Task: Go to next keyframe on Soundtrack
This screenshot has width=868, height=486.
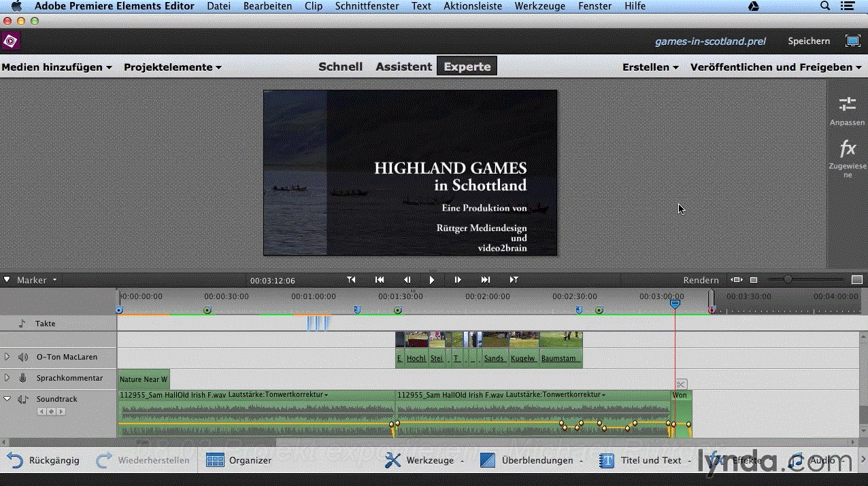Action: [61, 411]
